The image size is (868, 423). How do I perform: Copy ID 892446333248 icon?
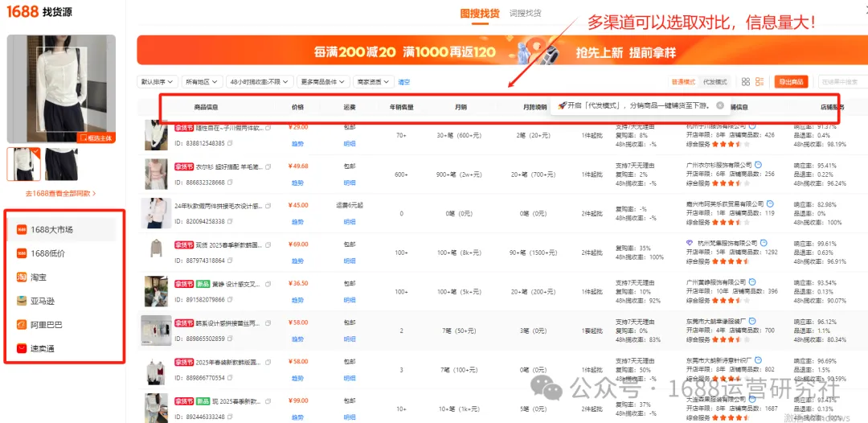230,417
